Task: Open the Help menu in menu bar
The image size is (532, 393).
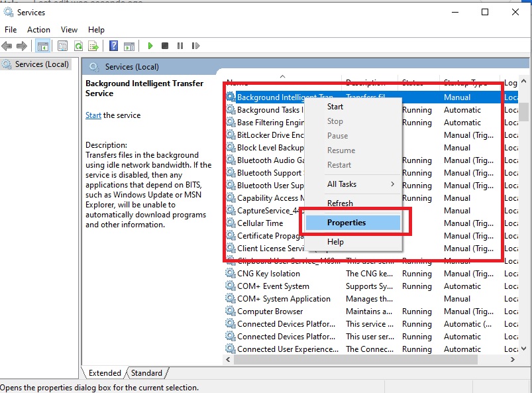Action: pos(96,30)
